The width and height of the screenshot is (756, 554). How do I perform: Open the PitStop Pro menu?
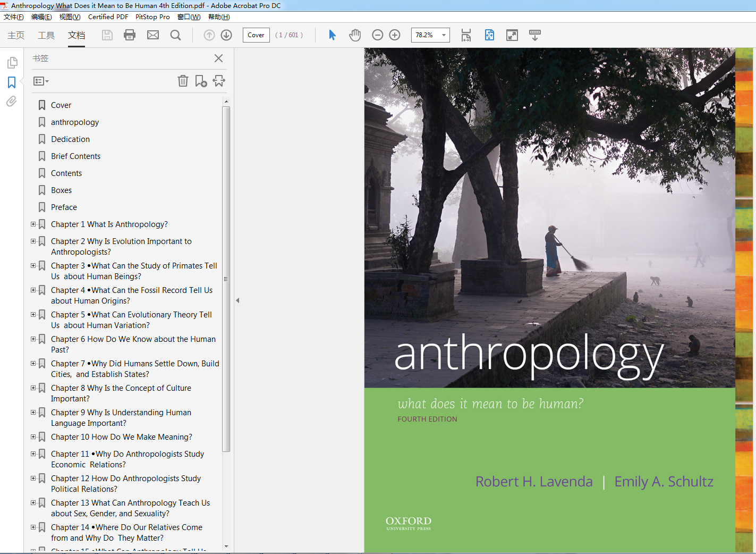click(152, 17)
